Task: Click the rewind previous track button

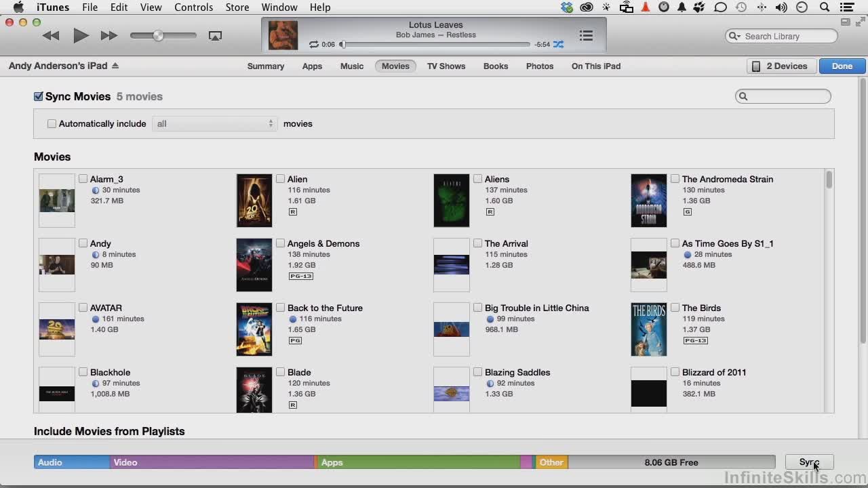Action: 51,36
